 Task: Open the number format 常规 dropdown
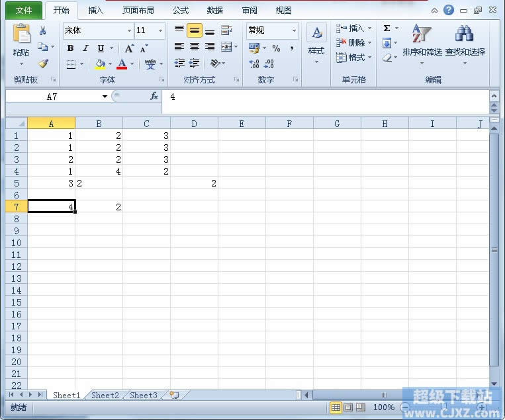(x=294, y=30)
